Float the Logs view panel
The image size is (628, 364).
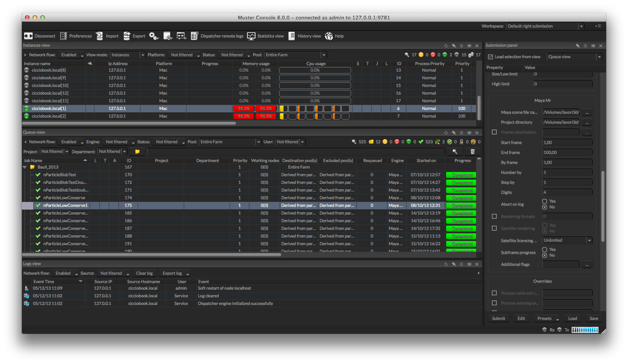point(469,264)
